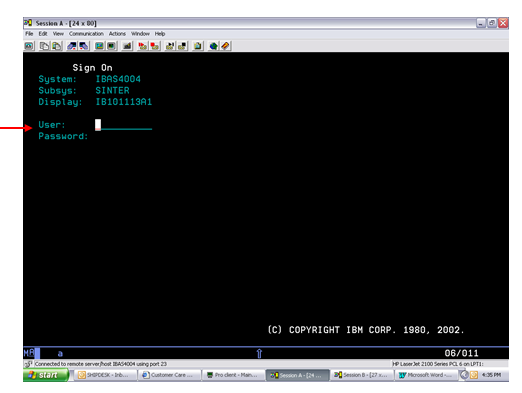Click the Copy toolbar icon

(x=44, y=46)
